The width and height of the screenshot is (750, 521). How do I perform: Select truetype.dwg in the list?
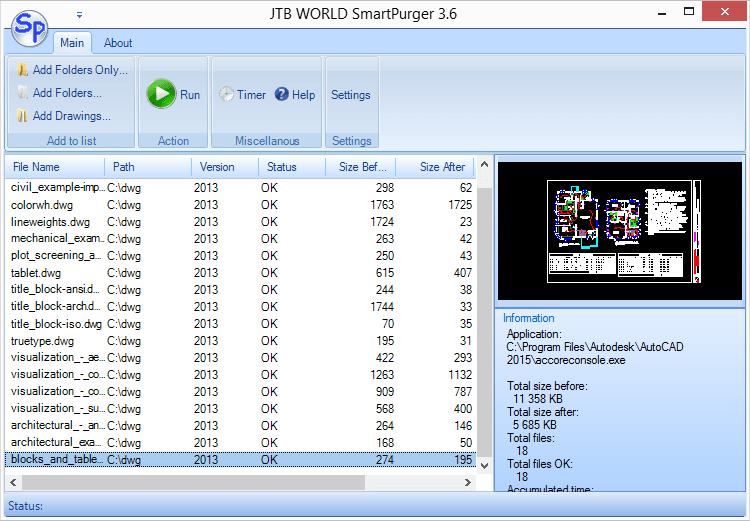[x=241, y=341]
